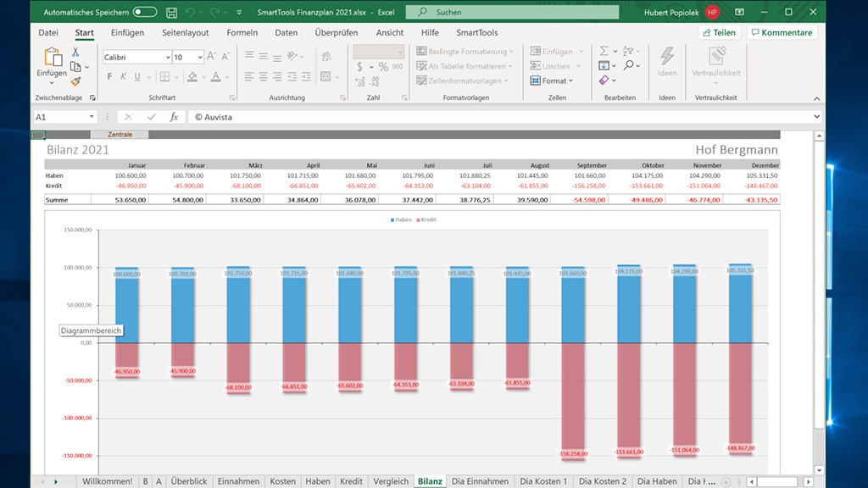Click the font color red A swatch
868x488 pixels.
(215, 76)
